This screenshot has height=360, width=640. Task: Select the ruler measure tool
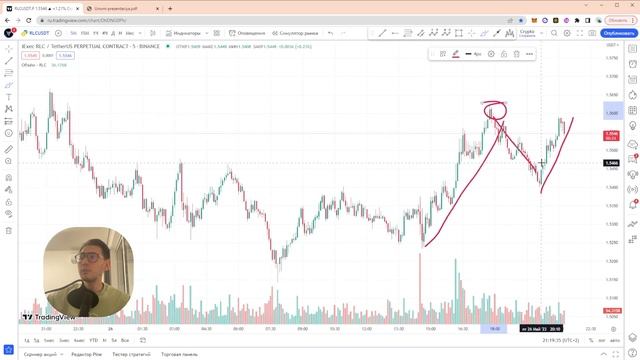point(9,149)
